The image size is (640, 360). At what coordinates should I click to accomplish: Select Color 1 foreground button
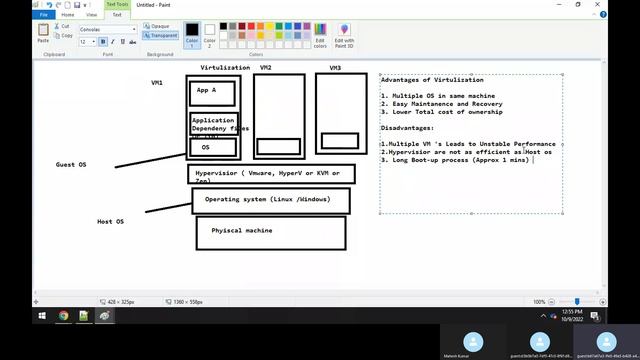(x=192, y=36)
